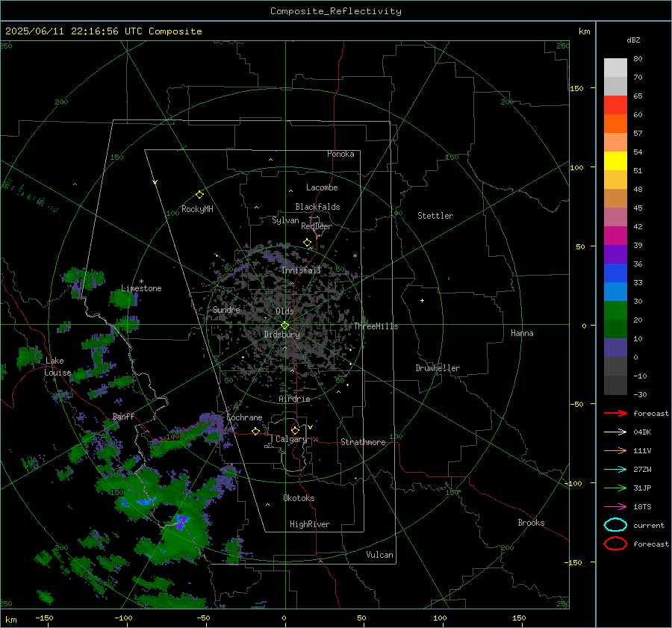Click the Strathmore city label
672x628 pixels.
coord(363,442)
